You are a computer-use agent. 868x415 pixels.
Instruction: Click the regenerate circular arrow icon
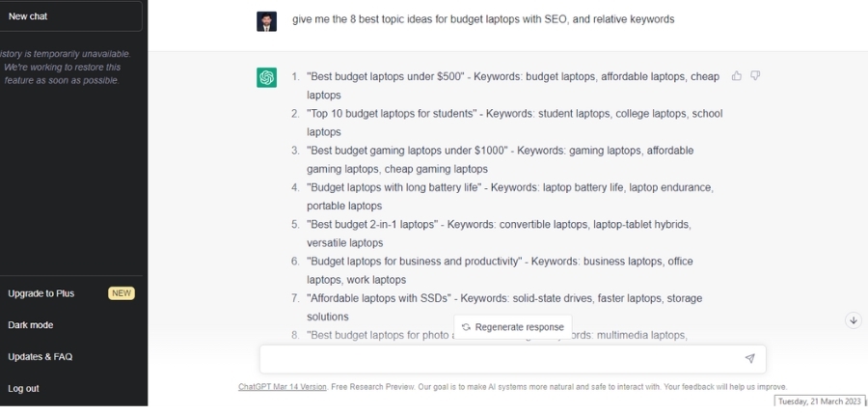[x=466, y=327]
